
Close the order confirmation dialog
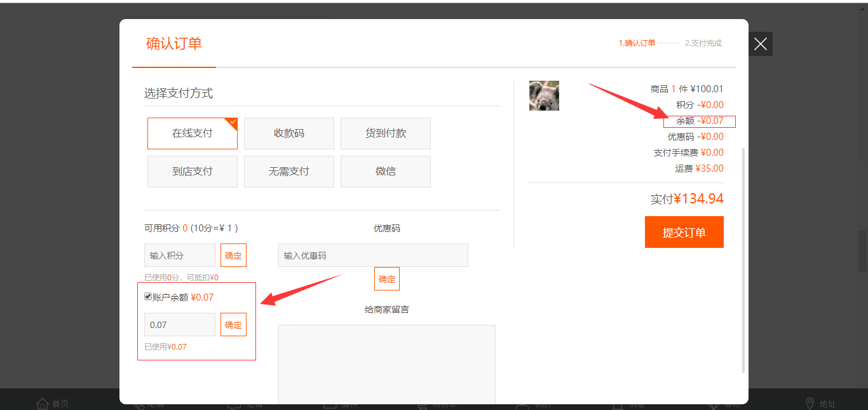760,44
